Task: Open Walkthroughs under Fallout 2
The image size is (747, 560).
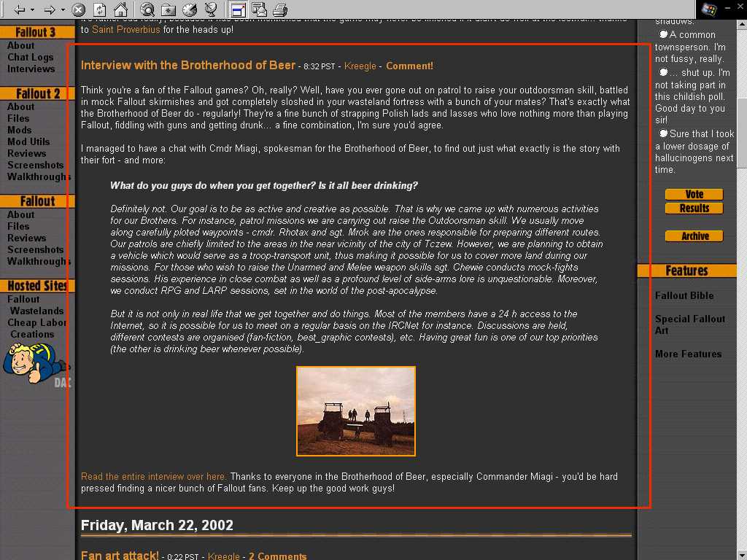Action: pos(39,176)
